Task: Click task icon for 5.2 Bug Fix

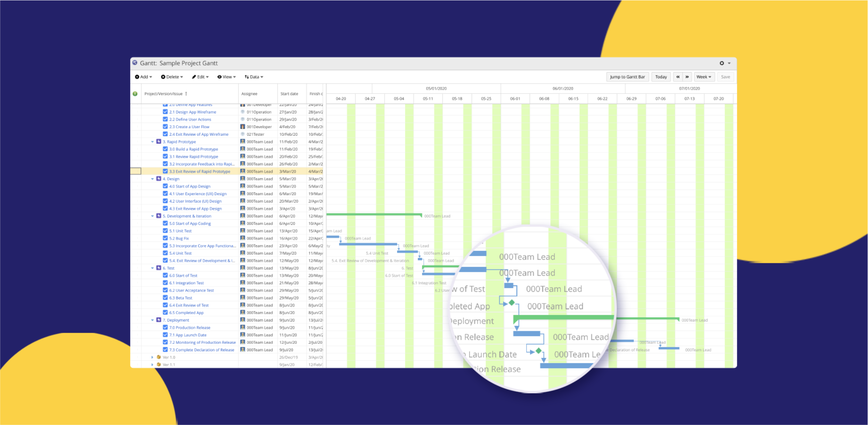Action: point(165,239)
